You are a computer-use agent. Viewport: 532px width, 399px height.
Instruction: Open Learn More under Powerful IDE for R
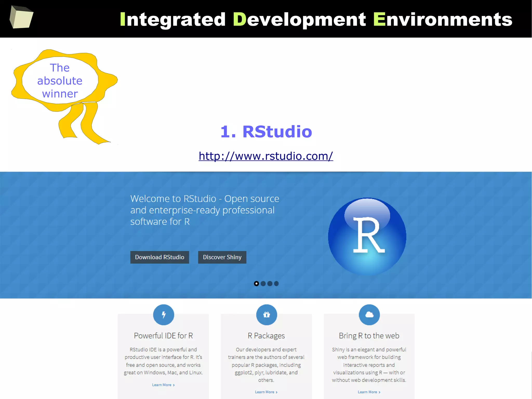pyautogui.click(x=163, y=385)
